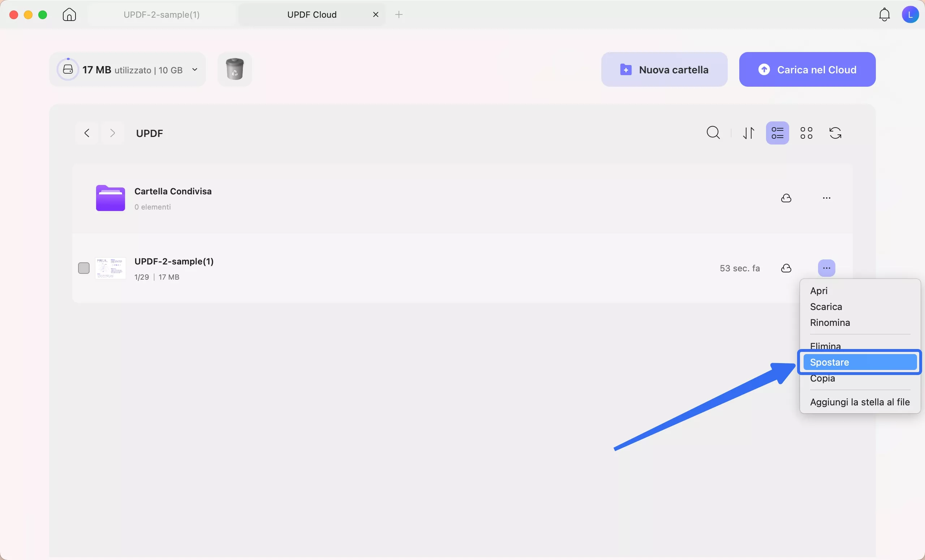Click Nuova cartella button
Viewport: 925px width, 560px height.
click(x=664, y=69)
